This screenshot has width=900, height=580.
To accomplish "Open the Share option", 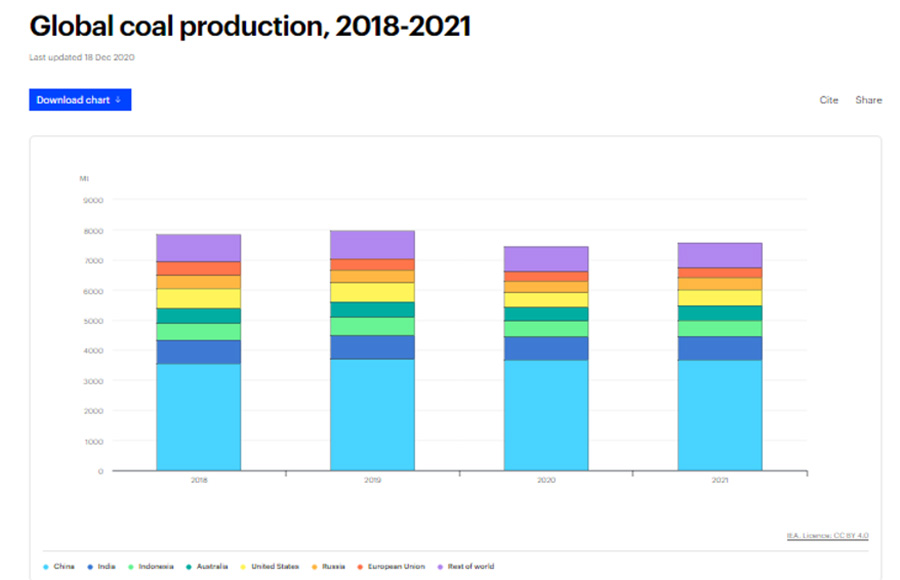I will [x=868, y=100].
